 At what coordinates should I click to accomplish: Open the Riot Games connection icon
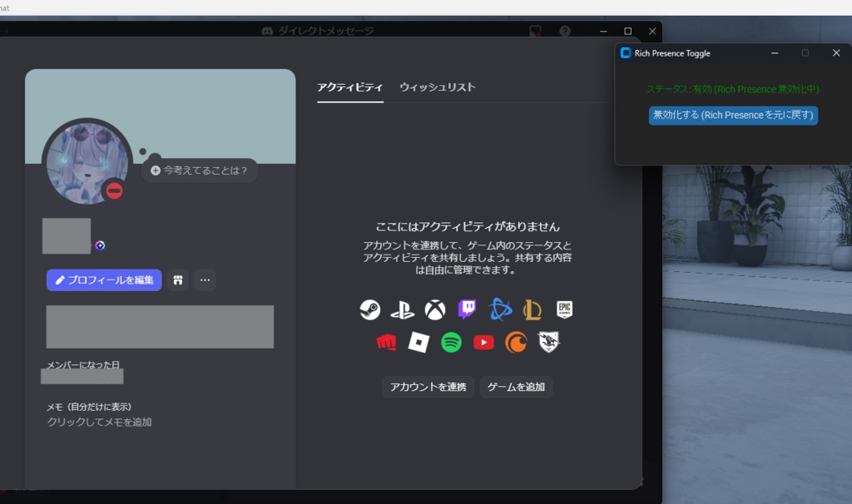tap(386, 342)
